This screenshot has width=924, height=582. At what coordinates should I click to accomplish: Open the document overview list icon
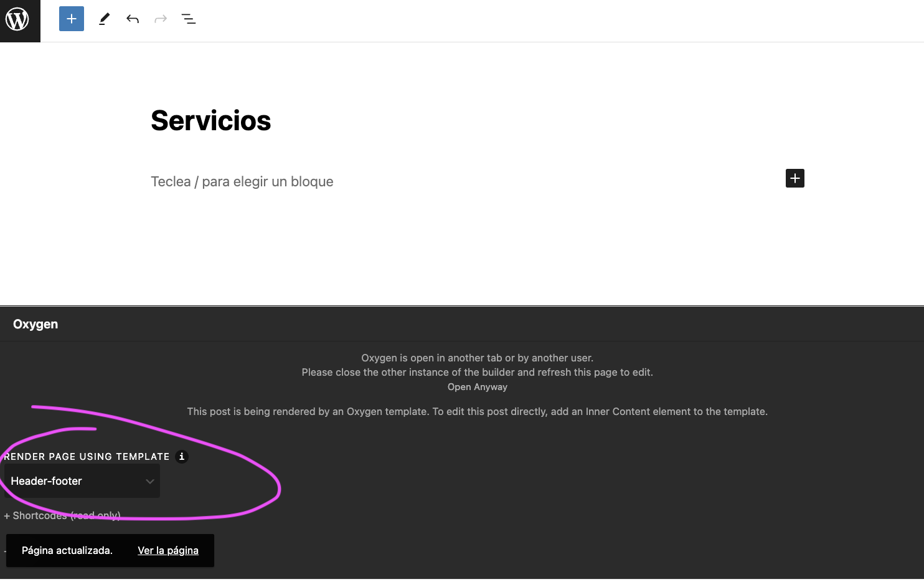189,19
